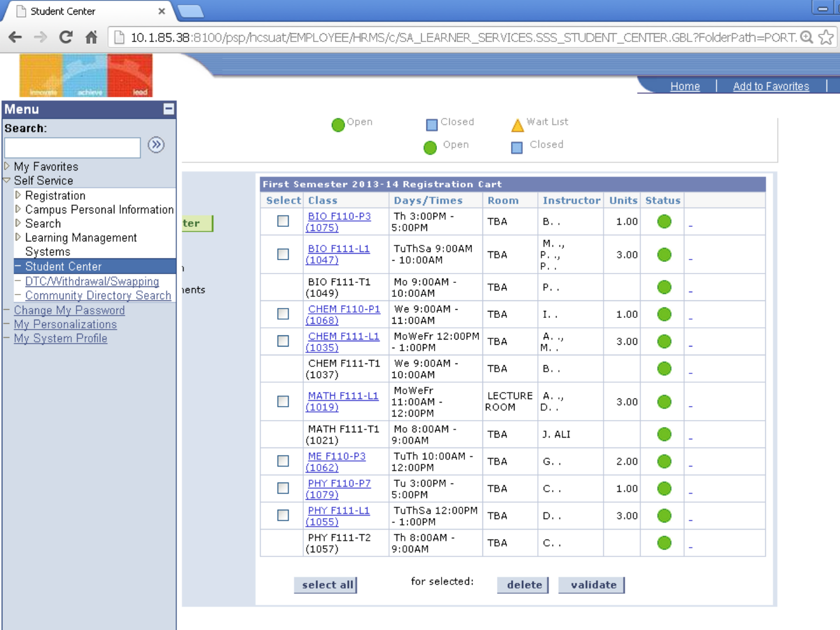This screenshot has height=630, width=840.
Task: Click the zoom magnifier icon in address bar
Action: [x=807, y=37]
